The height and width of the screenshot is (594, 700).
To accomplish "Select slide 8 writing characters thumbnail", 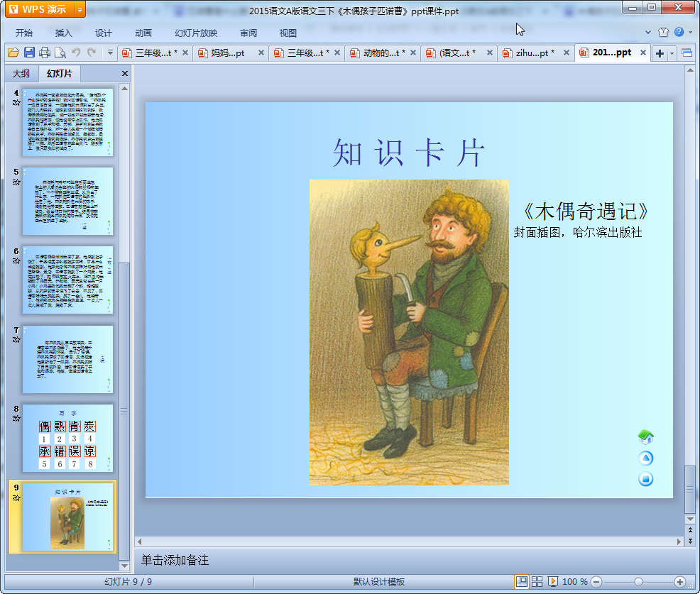I will pos(68,439).
